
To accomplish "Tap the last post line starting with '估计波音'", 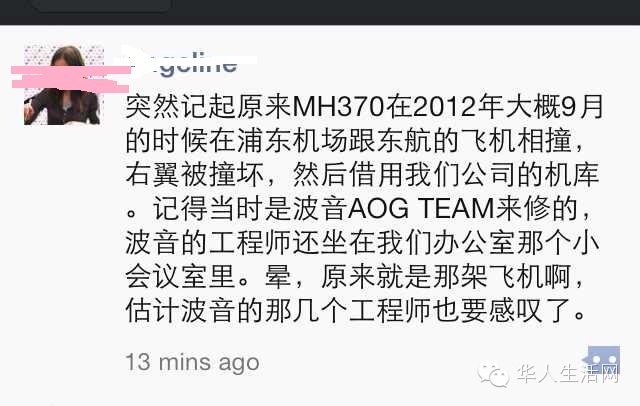I will pos(355,310).
